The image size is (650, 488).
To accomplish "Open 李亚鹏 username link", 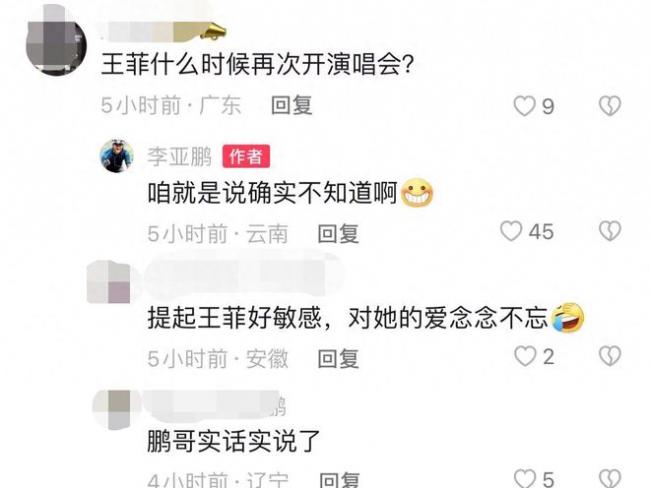I will pos(179,157).
